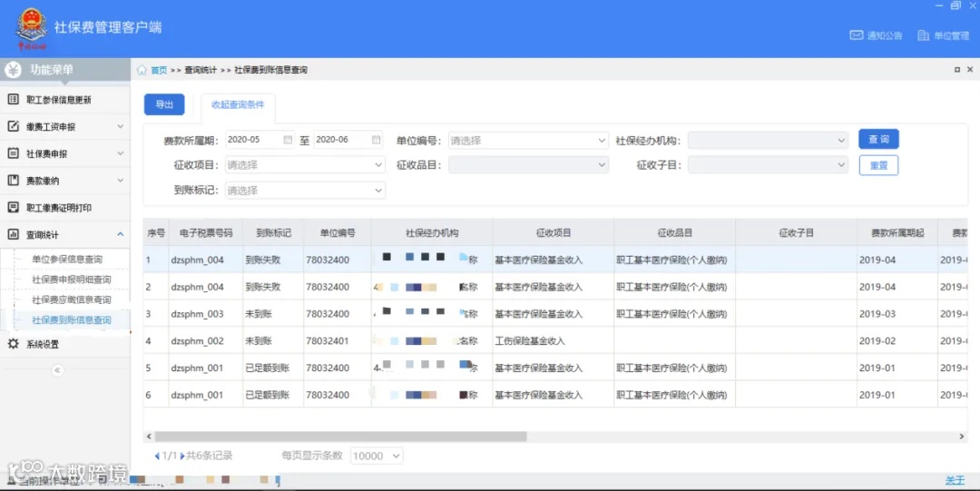Image resolution: width=980 pixels, height=491 pixels.
Task: Click the tax emblem logo
Action: (x=31, y=28)
